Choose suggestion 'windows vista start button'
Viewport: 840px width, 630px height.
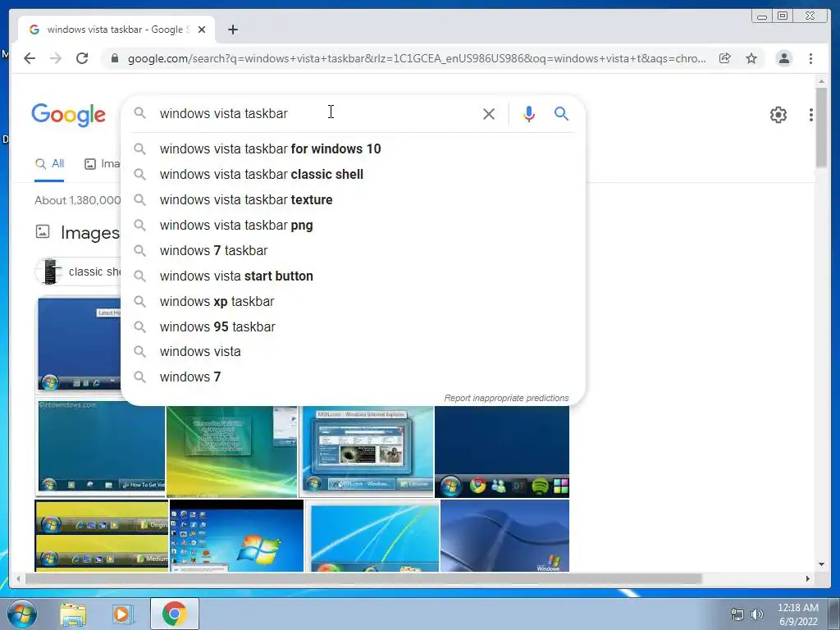[x=354, y=276]
